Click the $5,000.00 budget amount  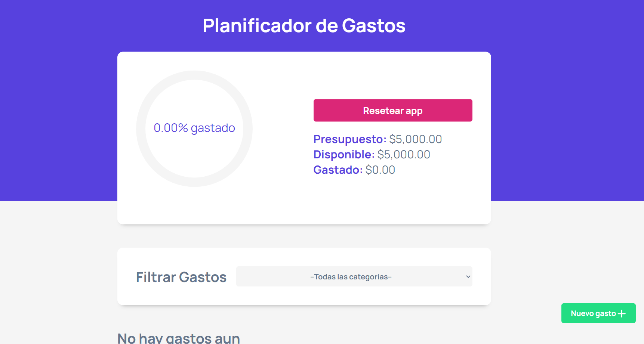tap(416, 139)
